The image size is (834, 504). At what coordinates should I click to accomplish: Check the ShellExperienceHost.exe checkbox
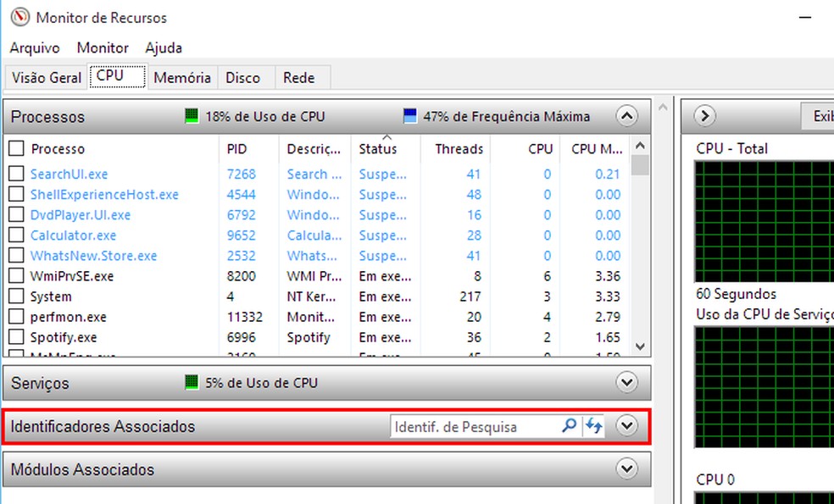pos(16,194)
